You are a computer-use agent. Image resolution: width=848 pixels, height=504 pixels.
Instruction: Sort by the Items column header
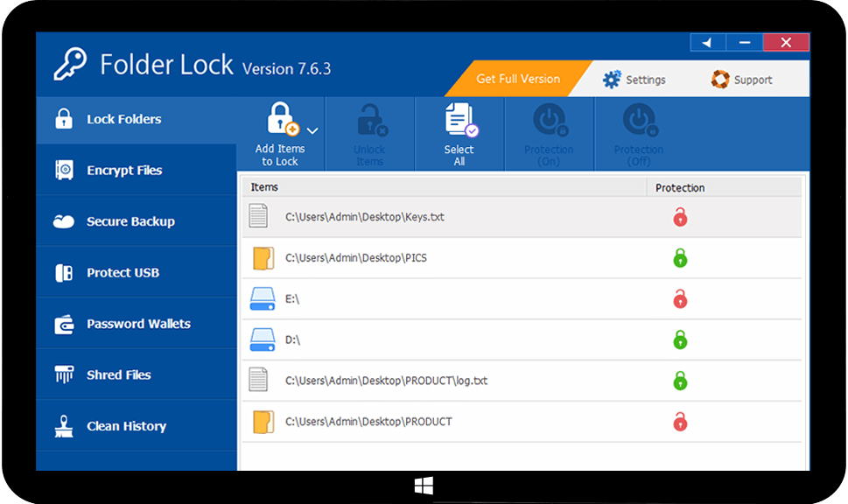(x=444, y=187)
